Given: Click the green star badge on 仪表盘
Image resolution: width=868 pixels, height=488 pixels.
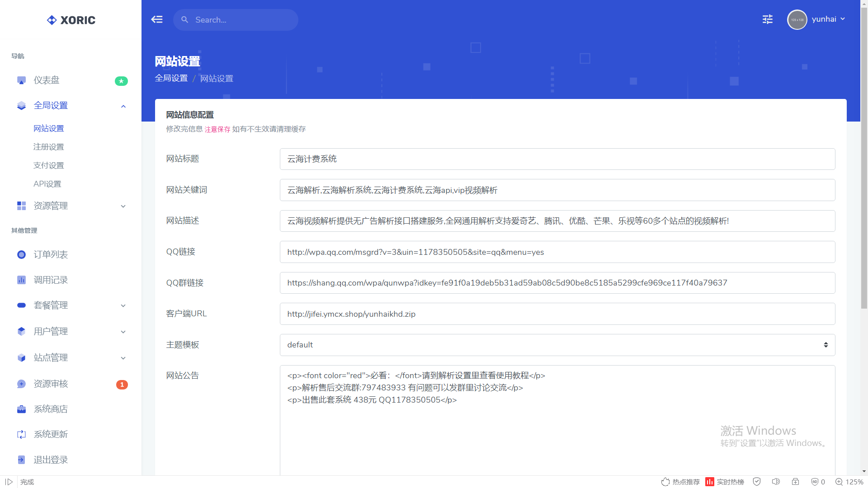Looking at the screenshot, I should tap(121, 81).
